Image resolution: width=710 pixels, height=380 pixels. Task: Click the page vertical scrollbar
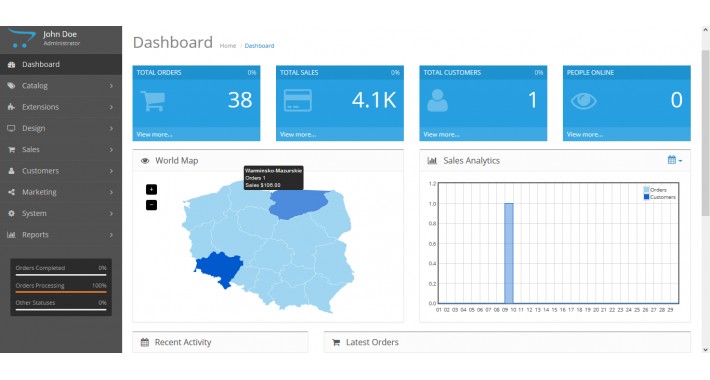705,134
